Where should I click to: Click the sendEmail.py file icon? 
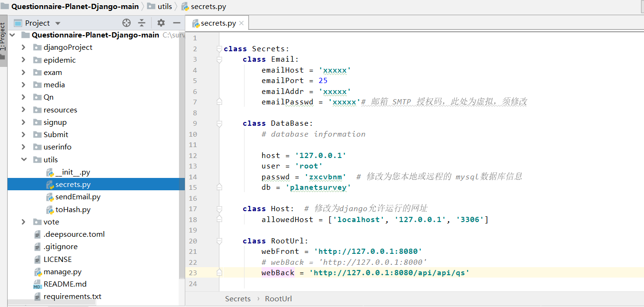tap(50, 196)
